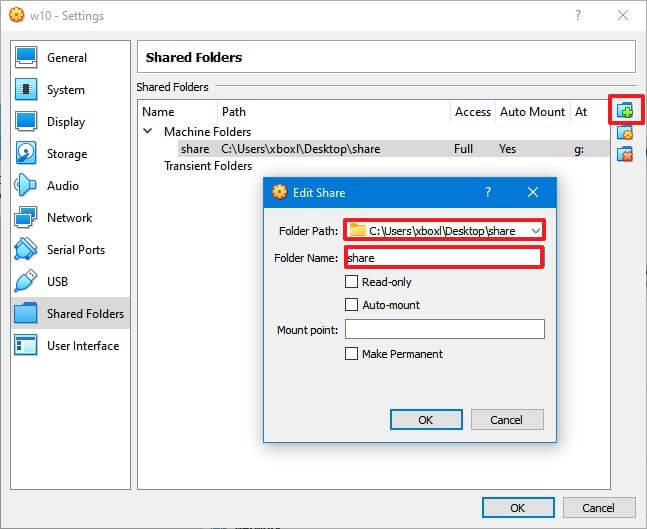
Task: Open the Audio settings category
Action: [70, 186]
